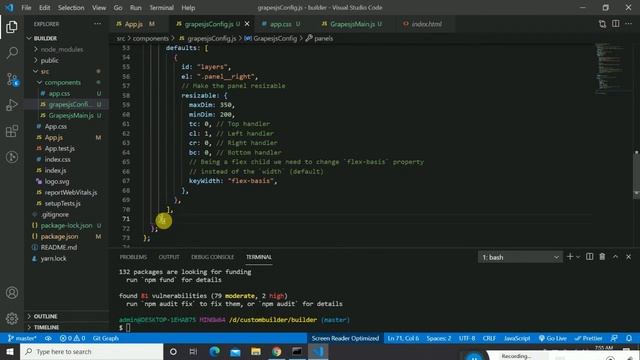Open logo.svg in the explorer
The height and width of the screenshot is (360, 640).
point(57,182)
